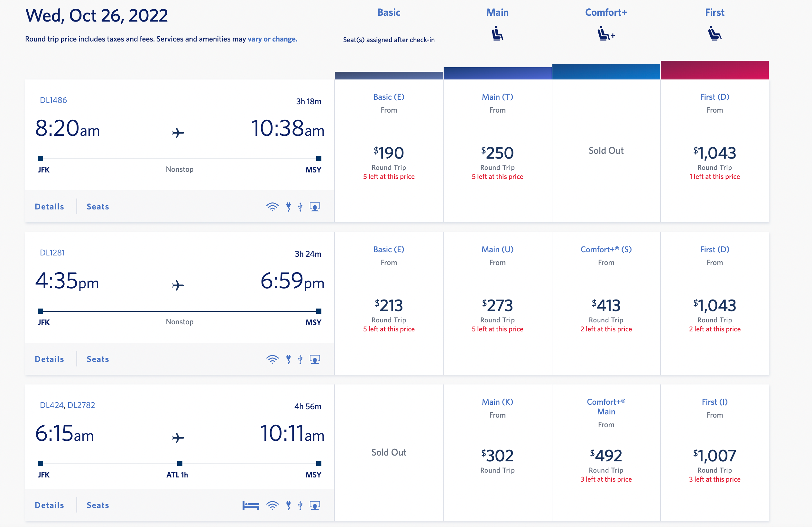Choose the $1,007 First (I) fare
The height and width of the screenshot is (527, 812).
pos(715,456)
